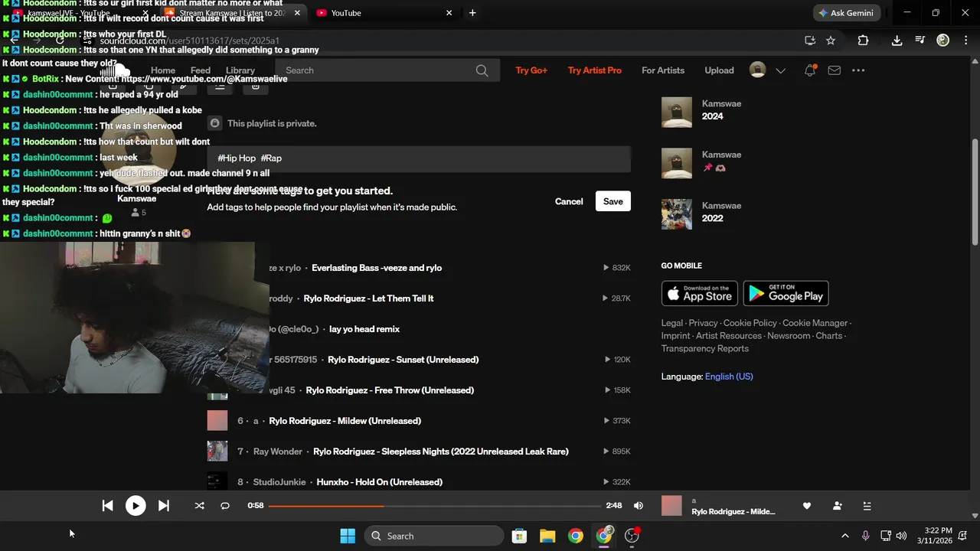This screenshot has width=980, height=551.
Task: Open Charts footer link
Action: [829, 336]
